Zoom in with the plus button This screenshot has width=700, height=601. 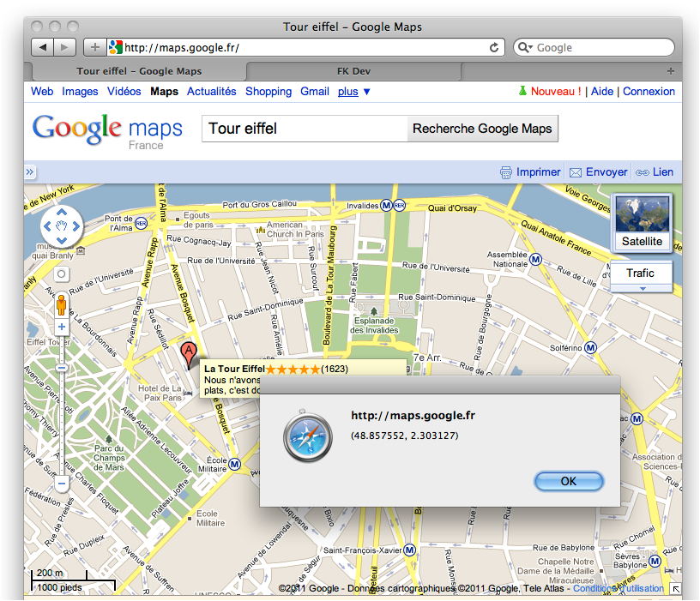click(62, 327)
